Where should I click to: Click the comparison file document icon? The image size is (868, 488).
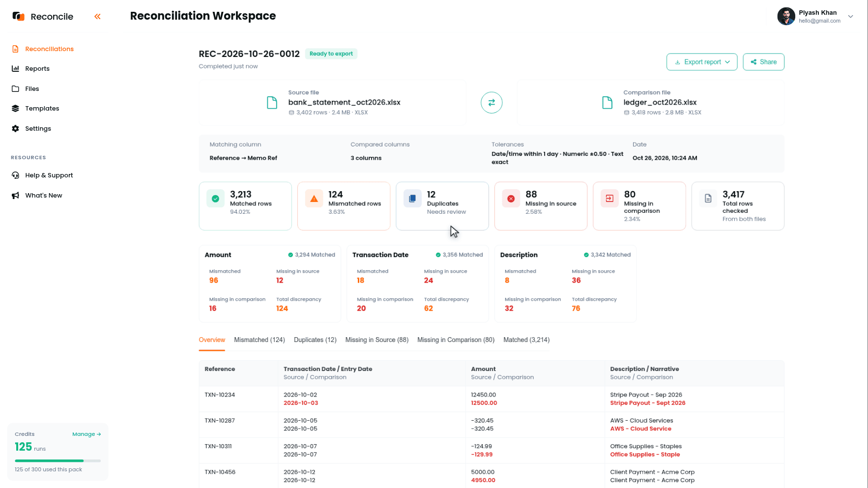608,103
